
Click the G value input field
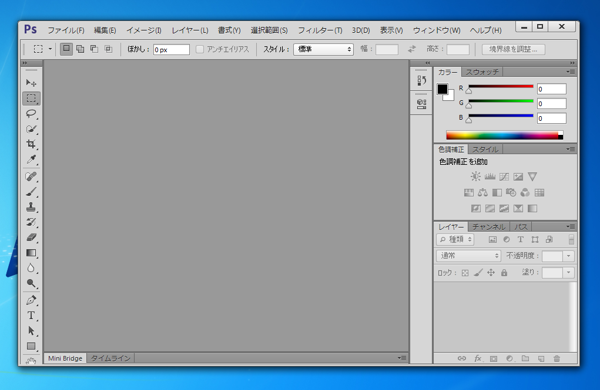coord(551,104)
